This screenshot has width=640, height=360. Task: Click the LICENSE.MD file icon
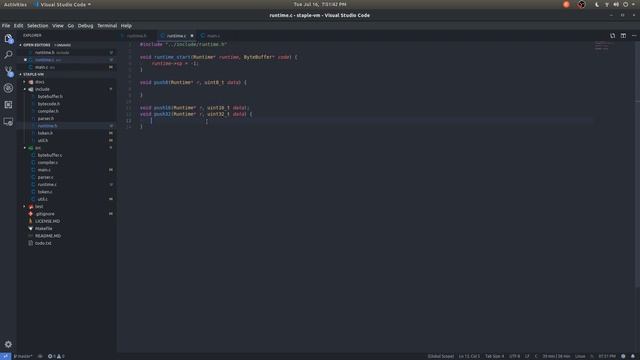coord(31,221)
